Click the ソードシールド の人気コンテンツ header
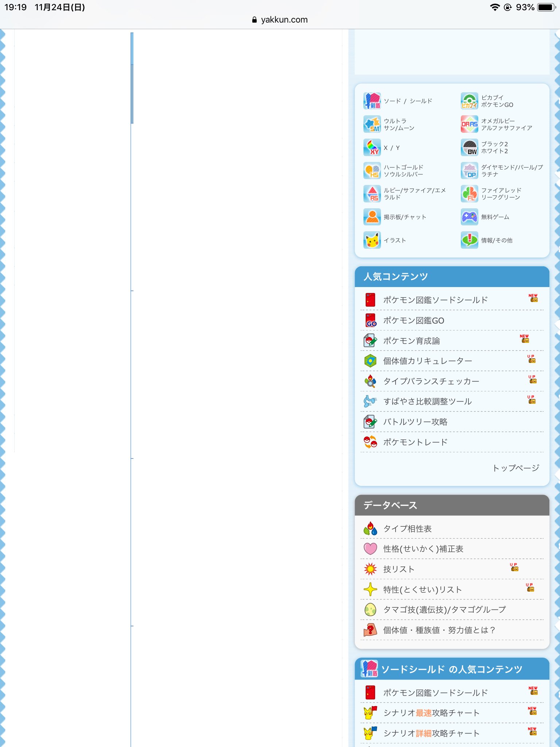The width and height of the screenshot is (560, 747). click(x=452, y=669)
